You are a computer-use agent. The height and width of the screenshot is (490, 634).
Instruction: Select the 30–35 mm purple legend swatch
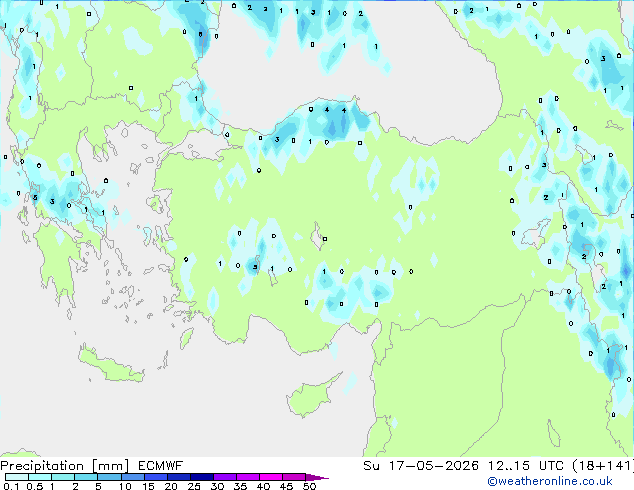click(x=225, y=477)
